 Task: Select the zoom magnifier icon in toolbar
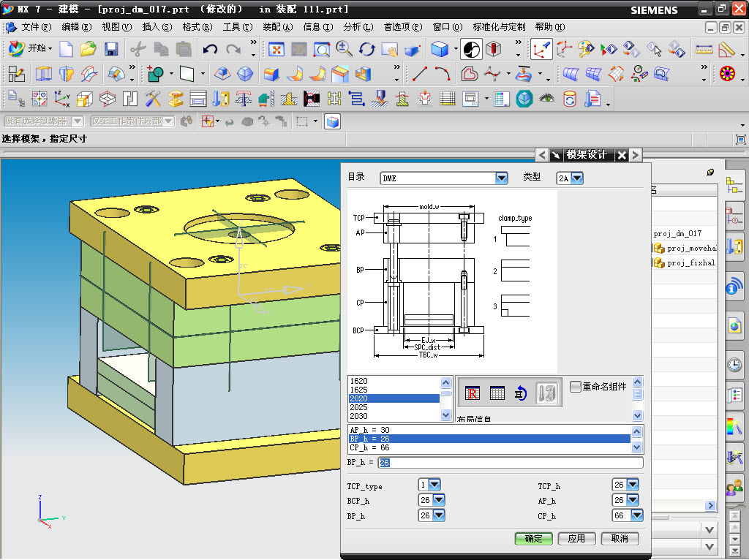click(343, 49)
